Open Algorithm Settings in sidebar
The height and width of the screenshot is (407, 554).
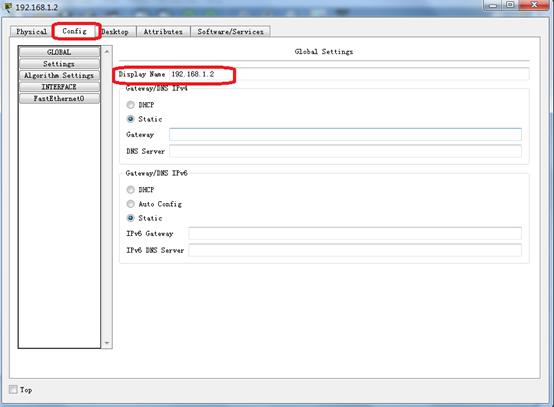click(x=59, y=75)
